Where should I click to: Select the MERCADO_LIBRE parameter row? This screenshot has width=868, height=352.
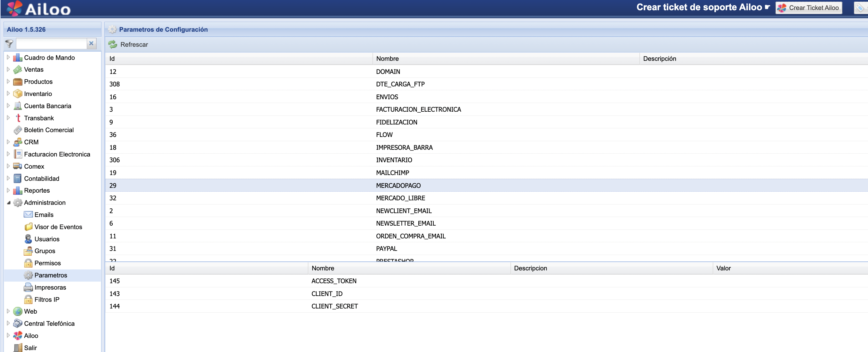400,198
